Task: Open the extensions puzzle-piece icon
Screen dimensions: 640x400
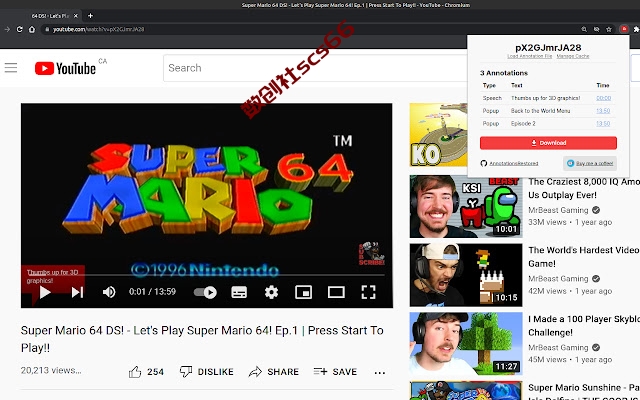Action: (636, 29)
